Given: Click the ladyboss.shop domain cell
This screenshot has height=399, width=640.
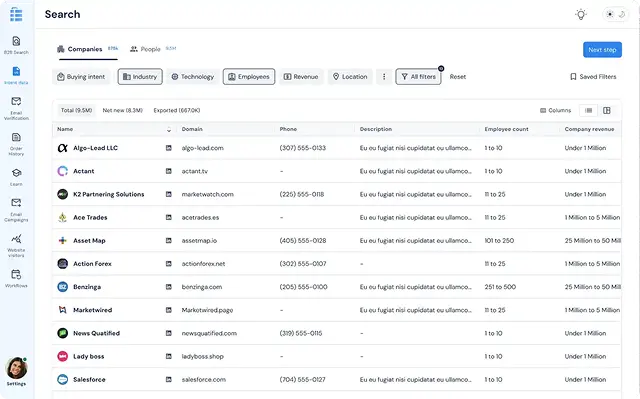Looking at the screenshot, I should click(x=202, y=357).
